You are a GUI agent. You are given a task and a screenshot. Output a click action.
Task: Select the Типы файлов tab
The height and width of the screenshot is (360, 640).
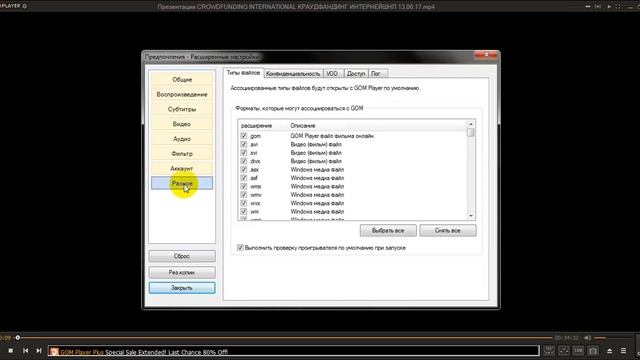point(243,73)
